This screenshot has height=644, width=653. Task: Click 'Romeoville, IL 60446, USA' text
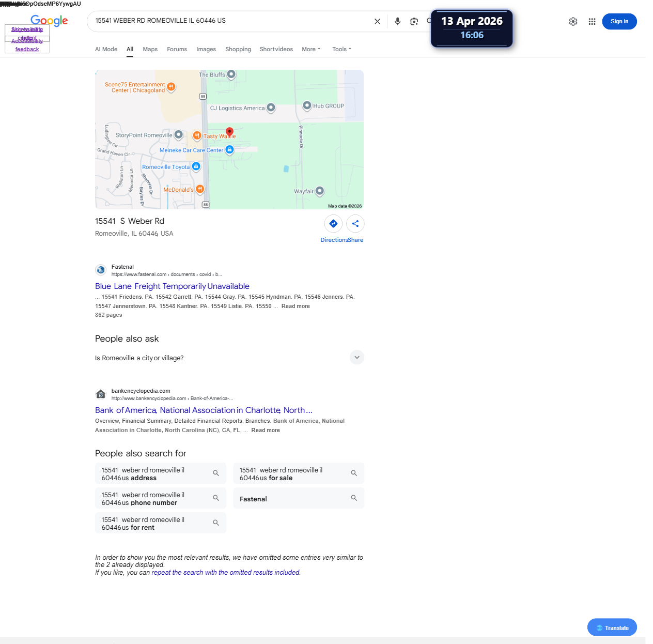[134, 233]
